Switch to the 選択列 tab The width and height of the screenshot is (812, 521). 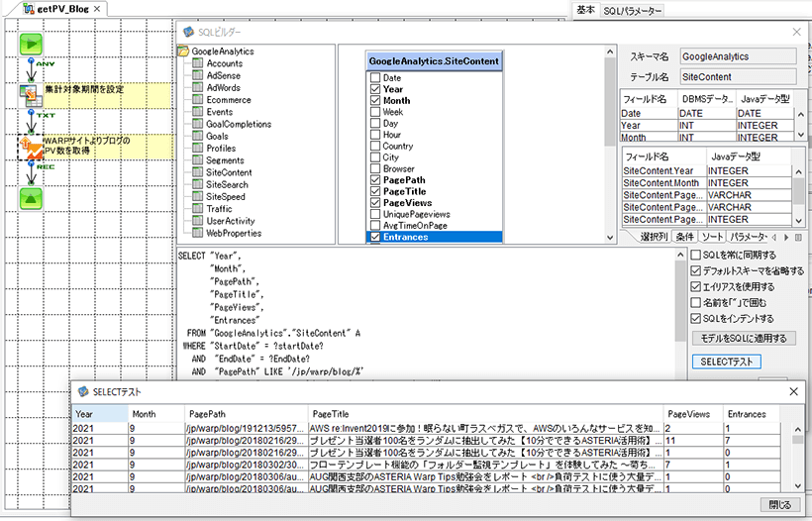(654, 237)
